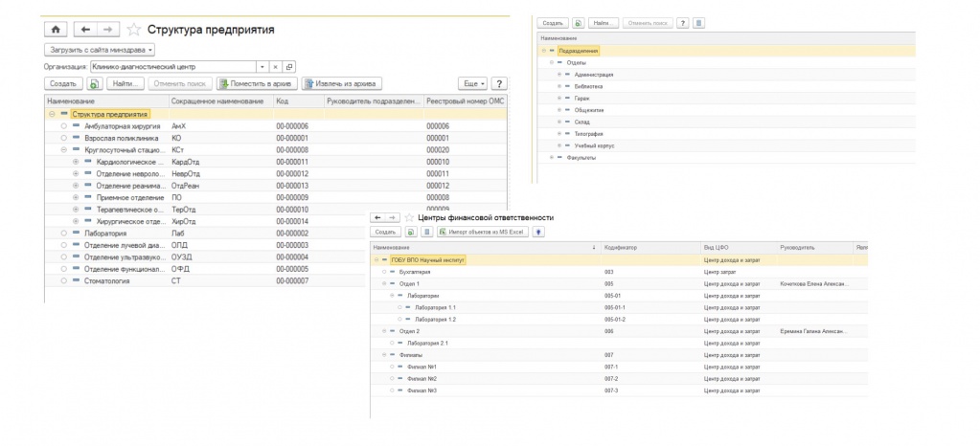
Task: Copy item icon in Подразделения window
Action: [x=579, y=23]
